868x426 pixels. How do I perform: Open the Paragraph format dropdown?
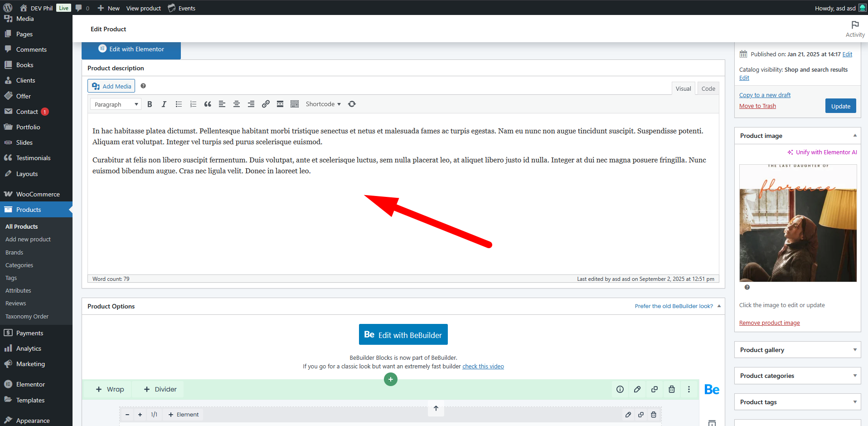click(116, 104)
